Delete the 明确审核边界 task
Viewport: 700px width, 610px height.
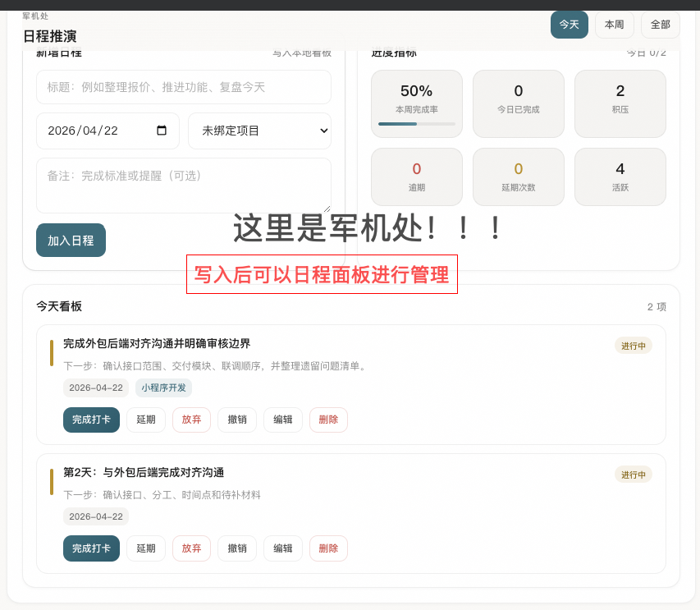coord(328,420)
